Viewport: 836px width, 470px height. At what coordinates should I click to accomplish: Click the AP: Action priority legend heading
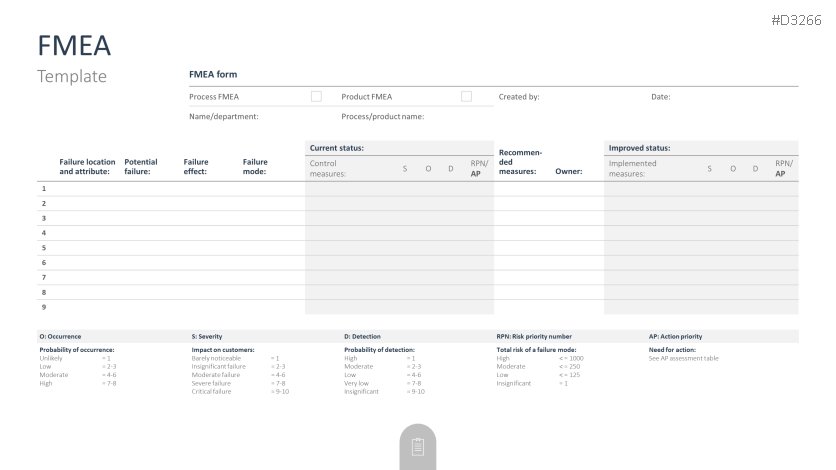682,336
